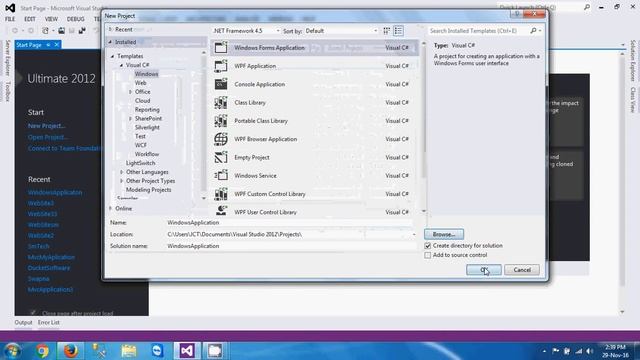Image resolution: width=640 pixels, height=360 pixels.
Task: Expand the Online section
Action: (x=110, y=208)
